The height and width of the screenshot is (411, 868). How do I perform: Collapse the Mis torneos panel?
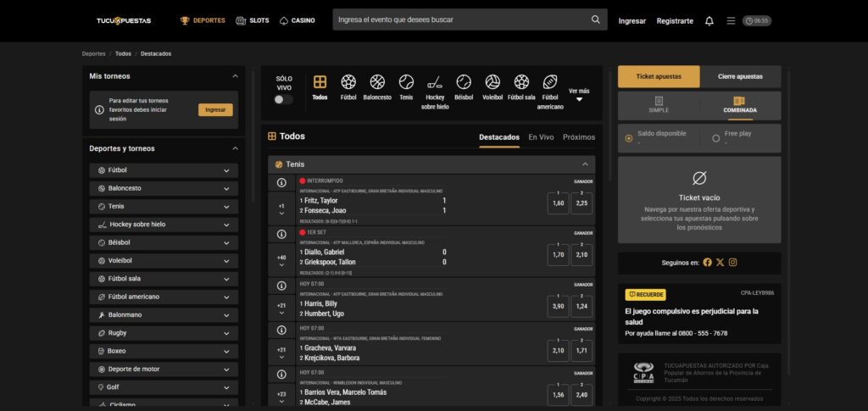click(x=236, y=76)
